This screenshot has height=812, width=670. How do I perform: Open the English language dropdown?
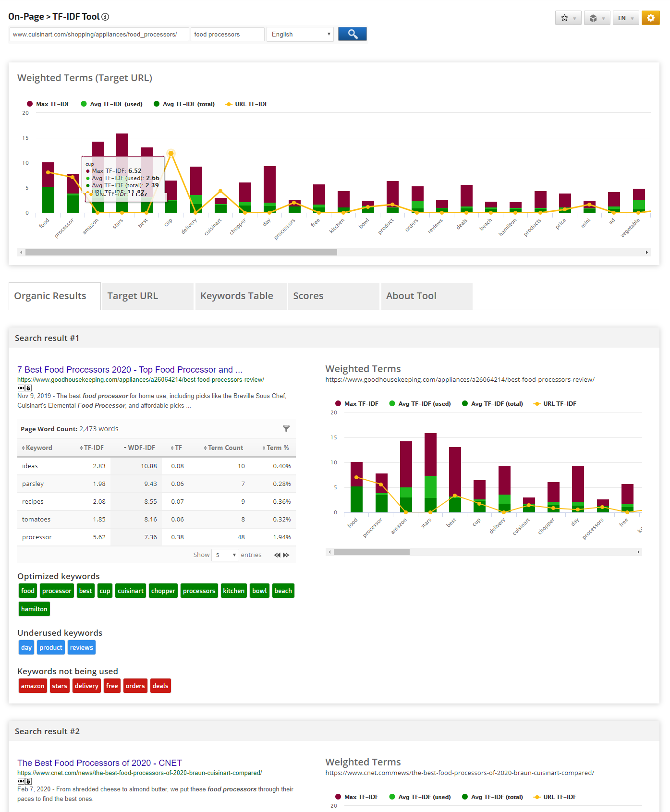pos(300,35)
